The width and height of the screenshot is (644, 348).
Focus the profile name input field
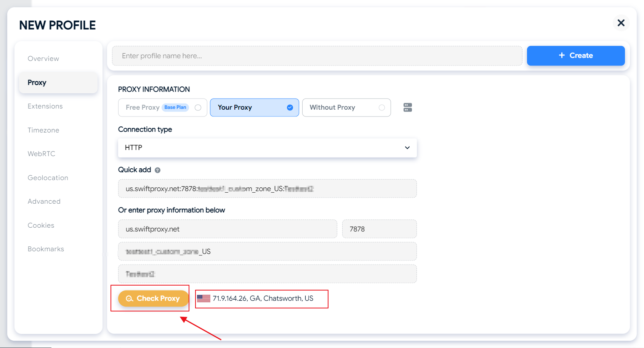317,56
